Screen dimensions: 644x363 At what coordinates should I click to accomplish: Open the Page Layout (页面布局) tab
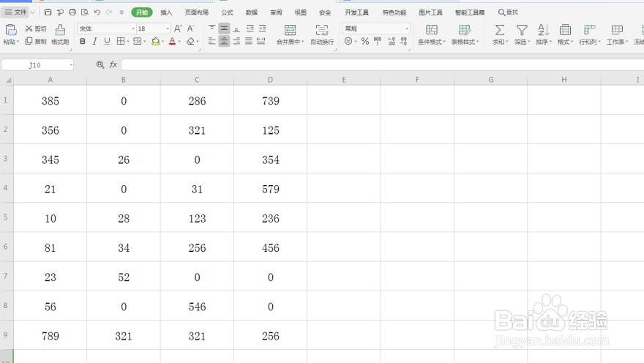[x=196, y=12]
